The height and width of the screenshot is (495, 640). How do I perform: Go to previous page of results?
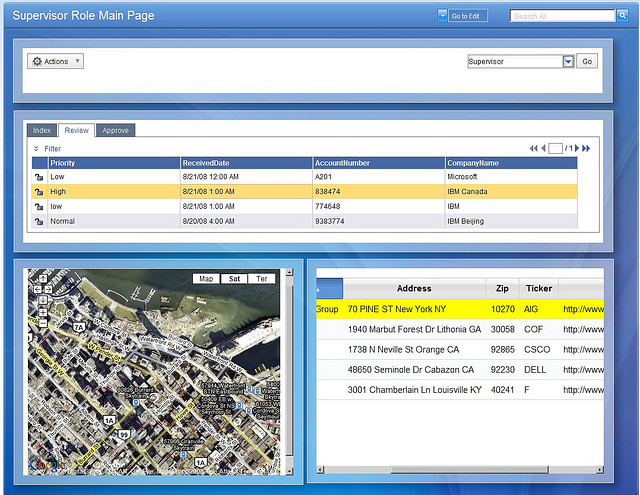tap(543, 149)
